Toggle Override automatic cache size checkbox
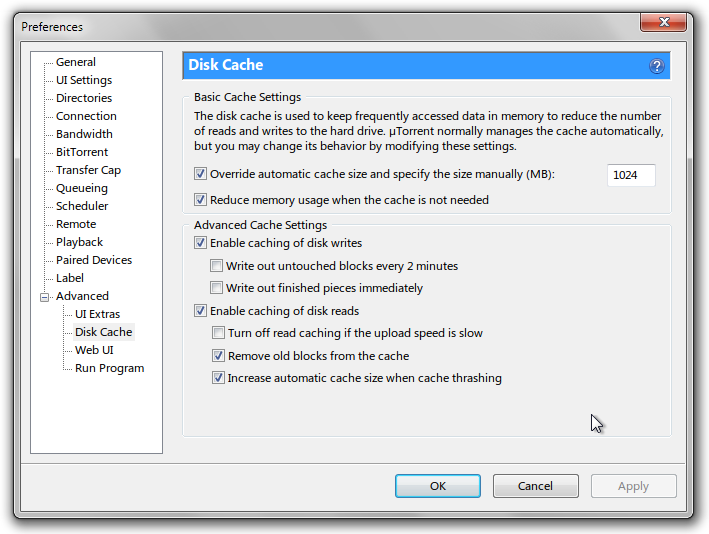This screenshot has width=709, height=534. (x=200, y=174)
